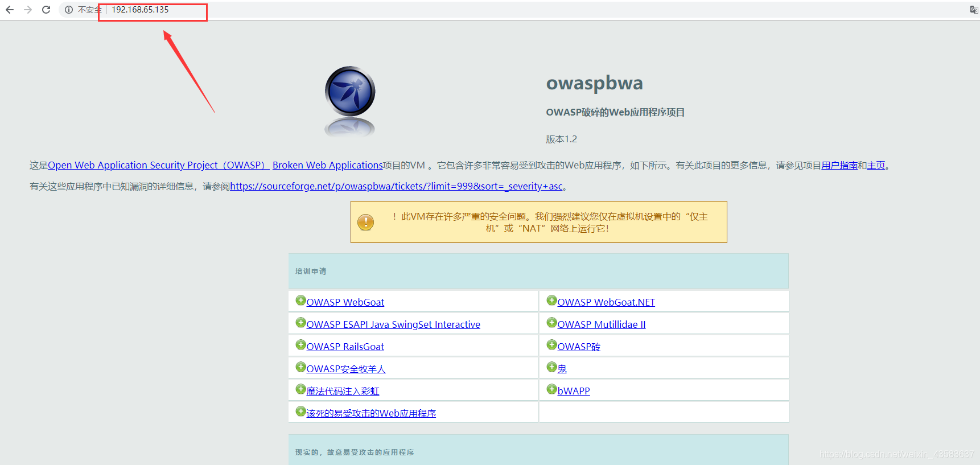Expand the plus icon beside OWASP砖
Screen dimensions: 980x465
click(551, 345)
